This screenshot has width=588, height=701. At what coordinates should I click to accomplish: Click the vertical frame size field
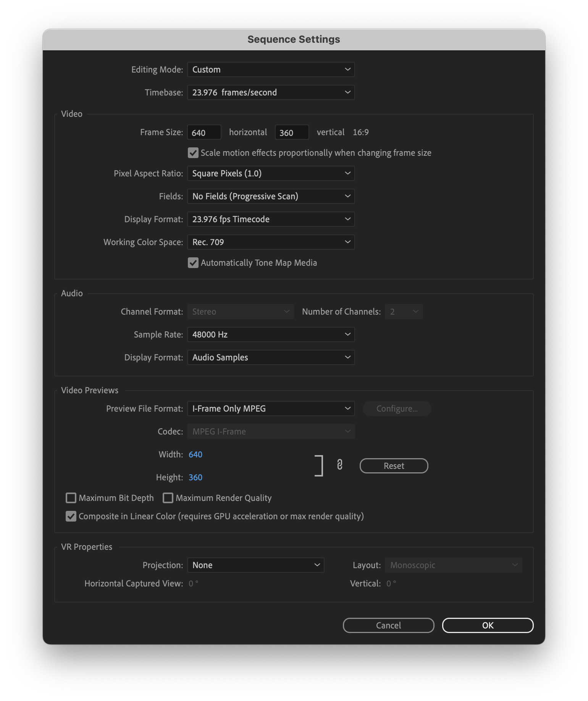coord(292,132)
